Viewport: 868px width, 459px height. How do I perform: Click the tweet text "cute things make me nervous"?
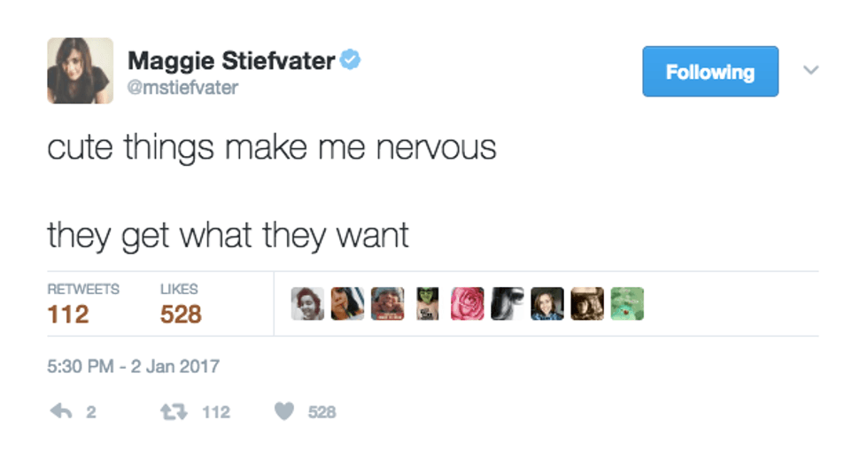click(271, 147)
